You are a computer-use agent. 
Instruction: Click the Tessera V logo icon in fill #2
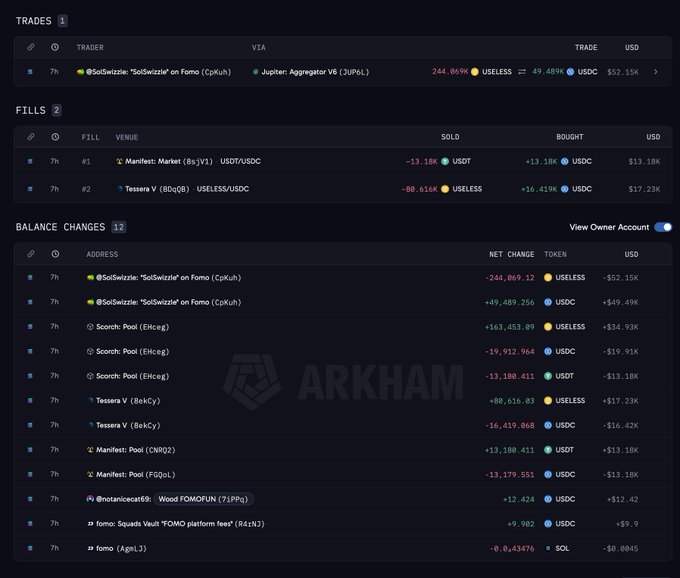(x=120, y=189)
